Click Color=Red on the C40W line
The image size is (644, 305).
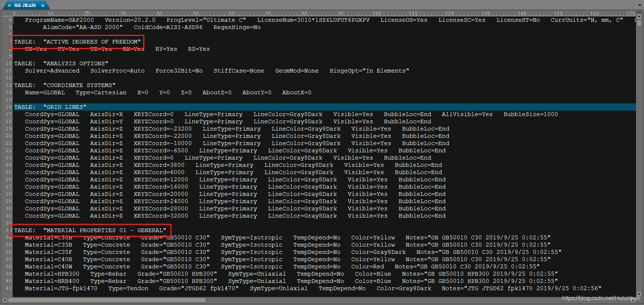[x=368, y=267]
